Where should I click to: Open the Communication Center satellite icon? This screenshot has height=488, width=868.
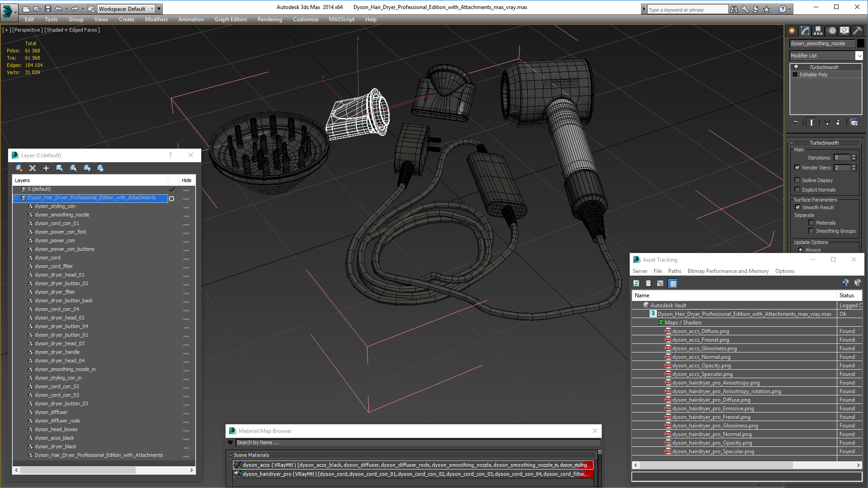coord(755,9)
